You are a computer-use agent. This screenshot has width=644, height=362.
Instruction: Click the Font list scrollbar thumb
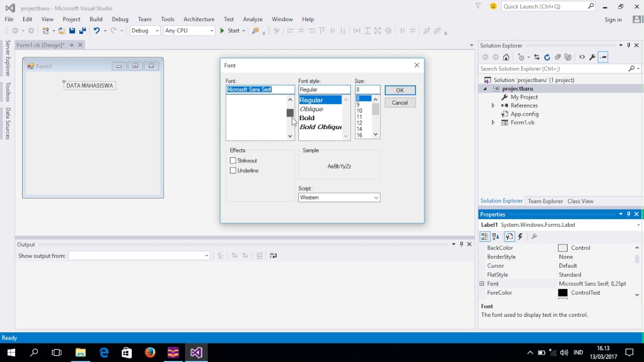click(290, 113)
